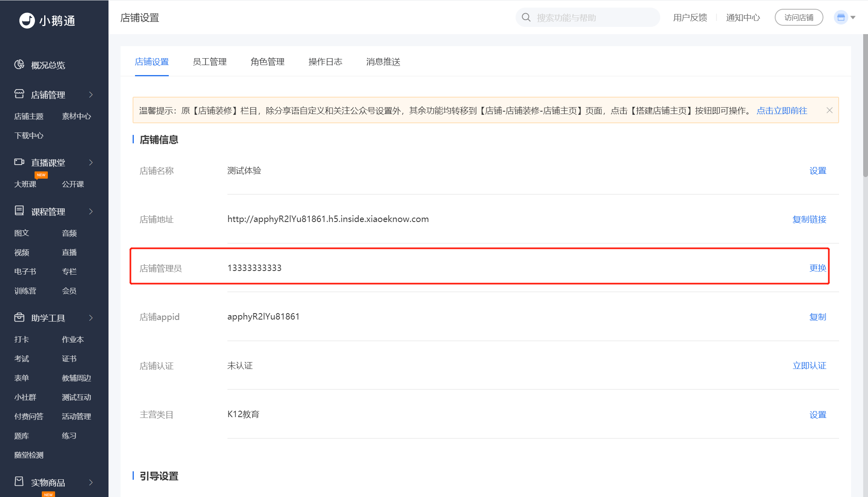
Task: Dismiss the 温馨提示 notice banner
Action: (x=829, y=110)
